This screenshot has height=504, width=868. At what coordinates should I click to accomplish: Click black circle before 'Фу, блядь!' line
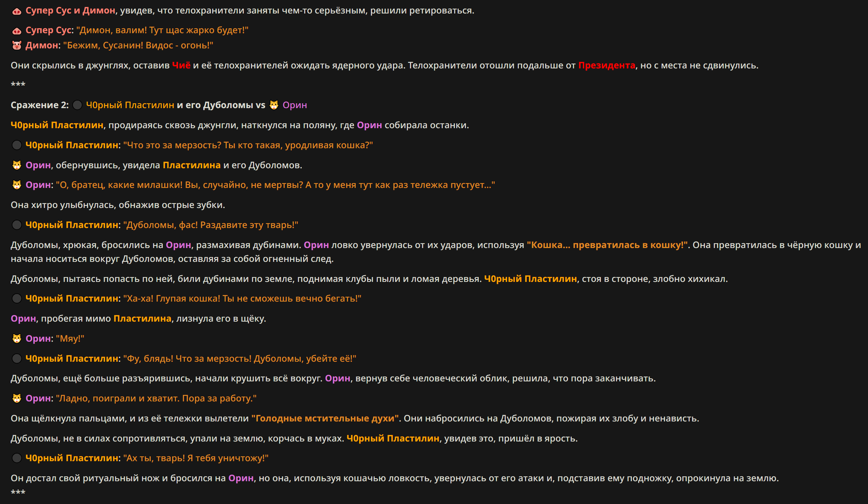(17, 359)
